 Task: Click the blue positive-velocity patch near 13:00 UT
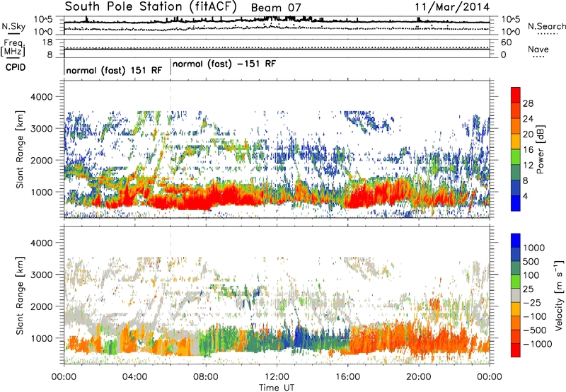pyautogui.click(x=299, y=335)
